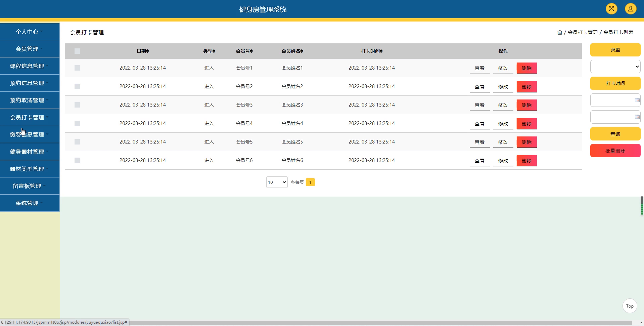Check the row checkbox for 会员号3

77,105
